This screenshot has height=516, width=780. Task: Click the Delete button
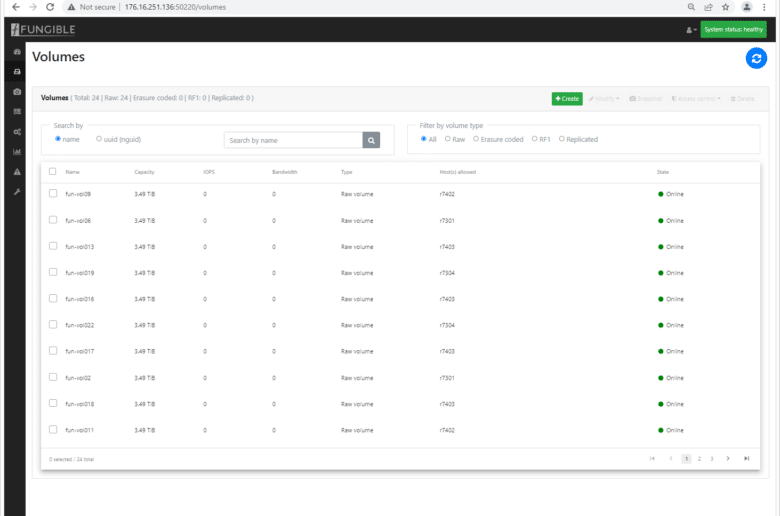742,99
